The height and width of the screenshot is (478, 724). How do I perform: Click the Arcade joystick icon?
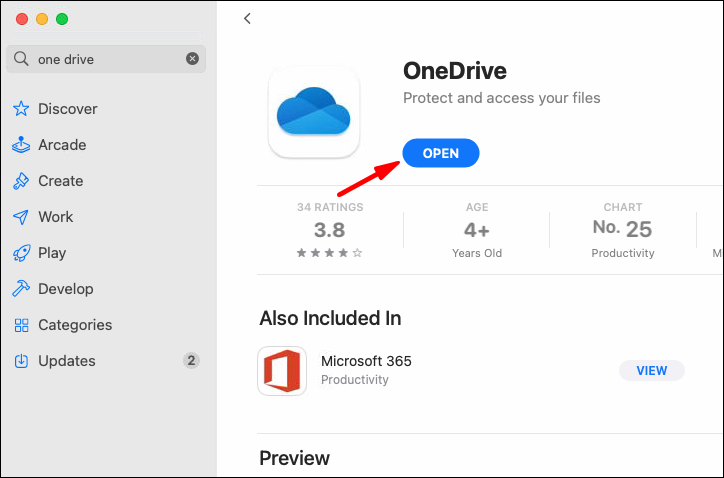(x=21, y=145)
